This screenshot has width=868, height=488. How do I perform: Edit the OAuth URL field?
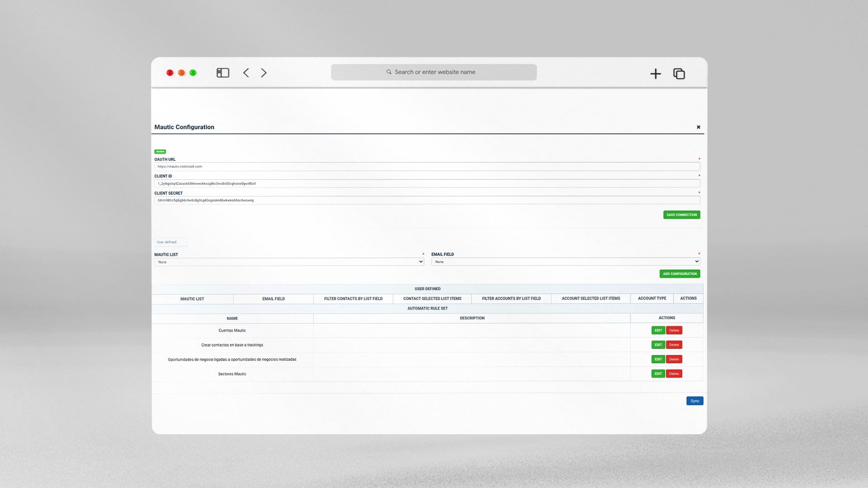(427, 166)
